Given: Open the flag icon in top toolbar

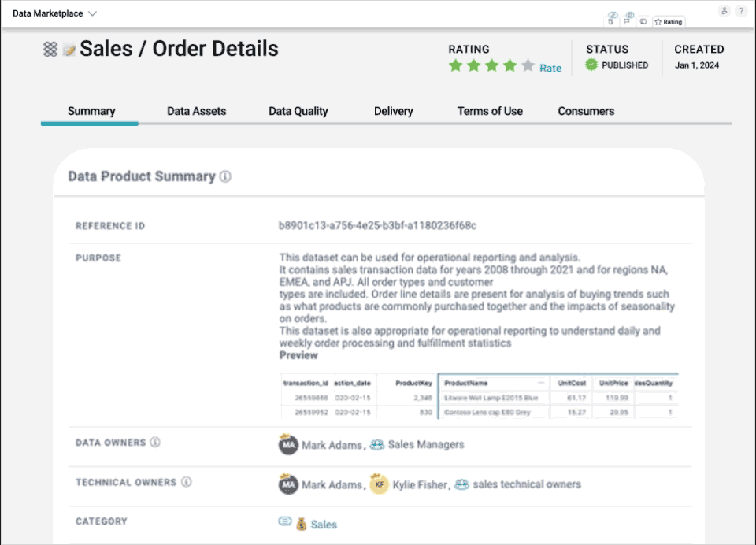Looking at the screenshot, I should [628, 22].
